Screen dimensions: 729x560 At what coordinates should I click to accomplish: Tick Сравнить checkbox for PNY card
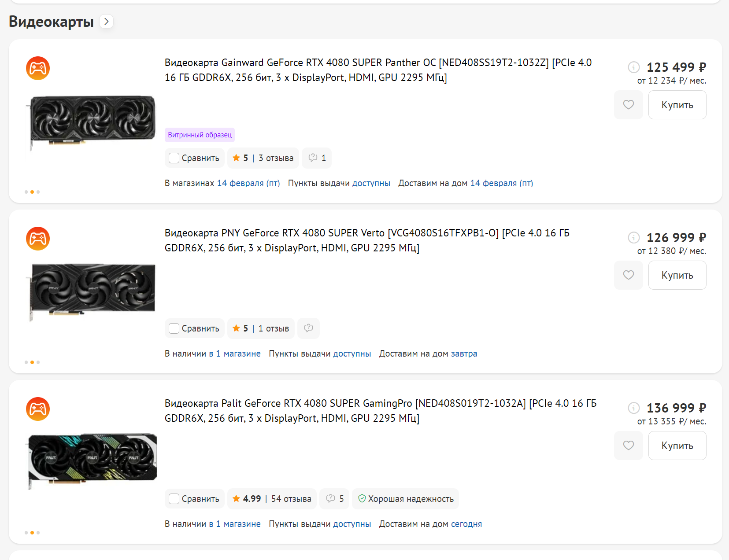[x=174, y=328]
